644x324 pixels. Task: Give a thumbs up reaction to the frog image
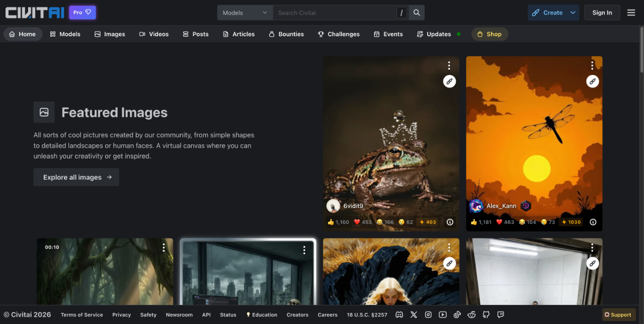[332, 222]
